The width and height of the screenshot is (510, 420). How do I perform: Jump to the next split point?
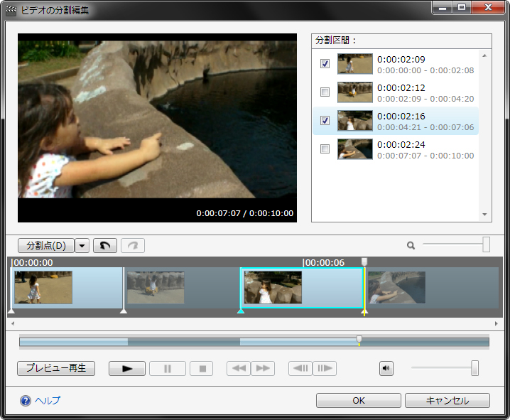(263, 369)
